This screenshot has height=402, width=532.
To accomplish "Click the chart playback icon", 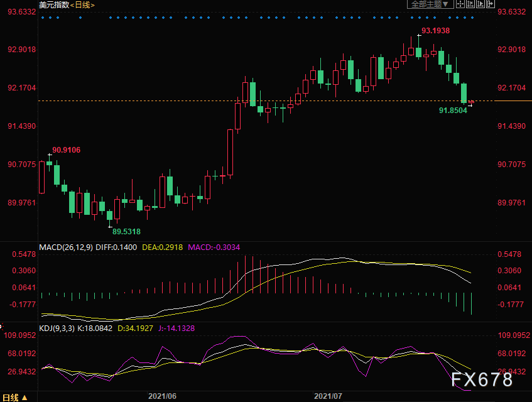I will pos(480,4).
